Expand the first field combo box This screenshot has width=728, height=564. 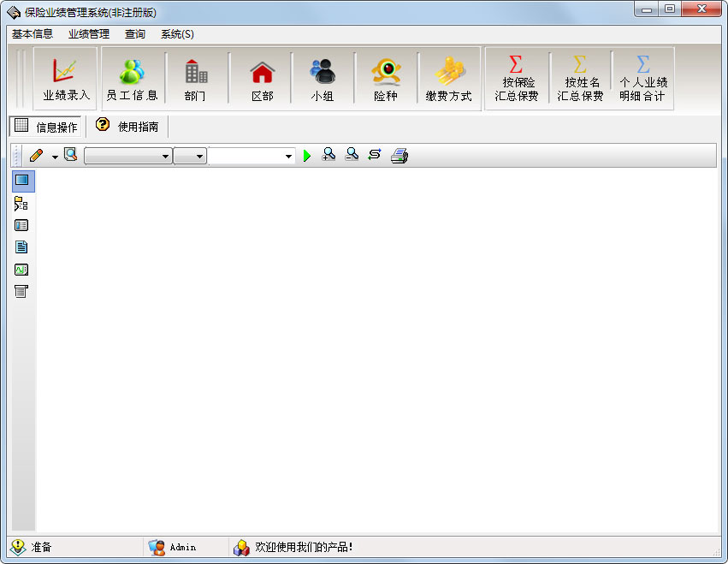(128, 156)
